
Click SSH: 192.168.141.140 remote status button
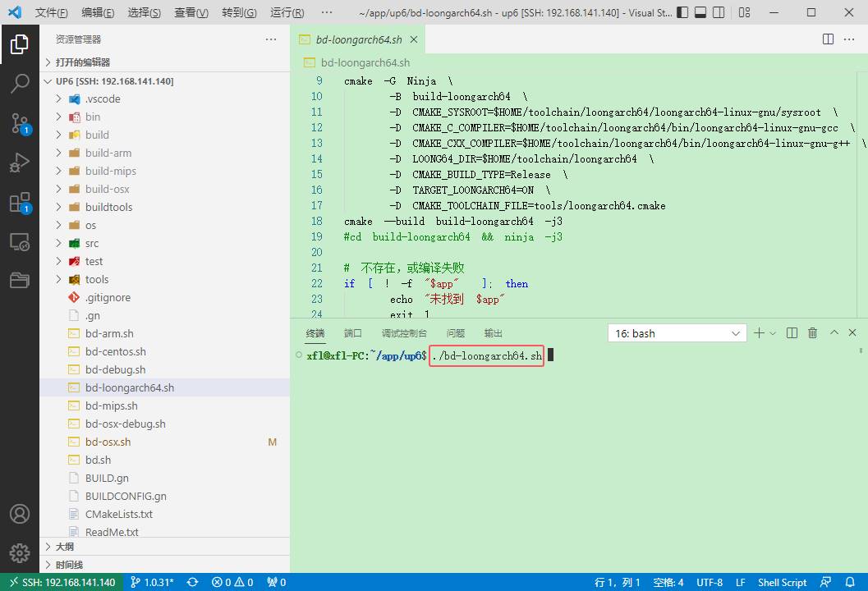coord(62,582)
